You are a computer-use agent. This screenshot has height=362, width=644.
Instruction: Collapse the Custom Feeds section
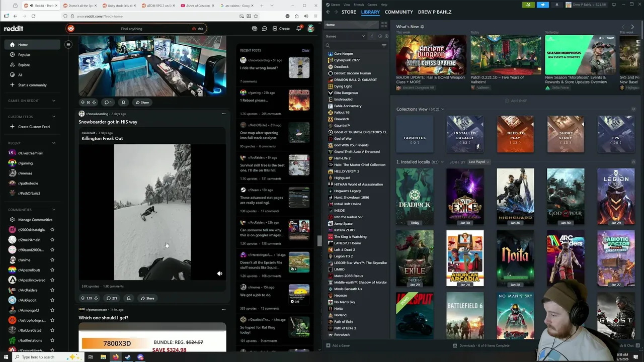pyautogui.click(x=54, y=117)
